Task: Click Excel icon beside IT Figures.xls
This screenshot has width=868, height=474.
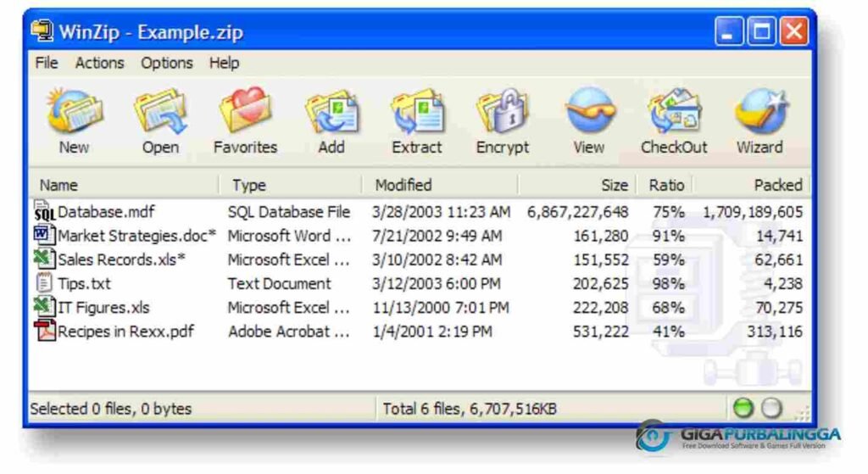Action: 44,306
